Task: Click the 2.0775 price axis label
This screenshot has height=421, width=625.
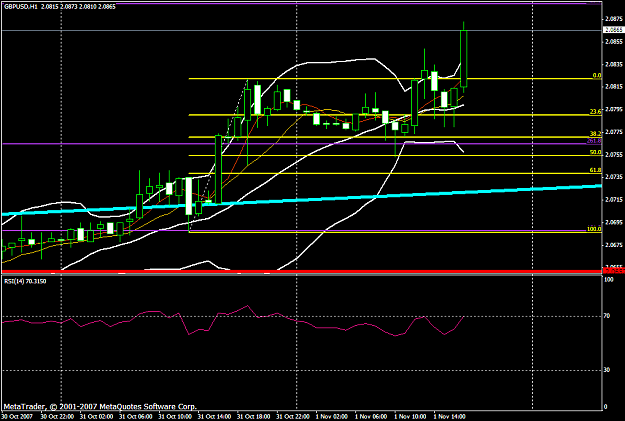Action: [613, 132]
